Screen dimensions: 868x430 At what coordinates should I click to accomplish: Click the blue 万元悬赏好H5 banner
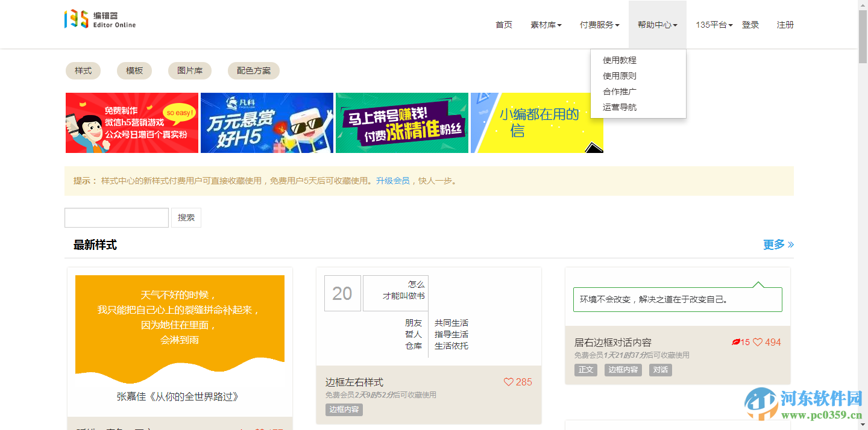(x=267, y=123)
